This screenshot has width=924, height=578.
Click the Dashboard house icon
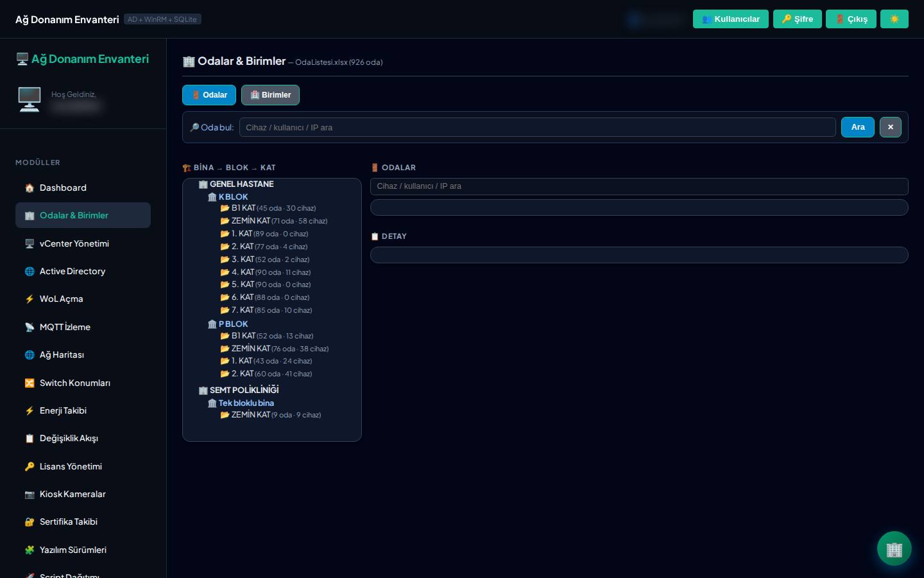pyautogui.click(x=30, y=188)
